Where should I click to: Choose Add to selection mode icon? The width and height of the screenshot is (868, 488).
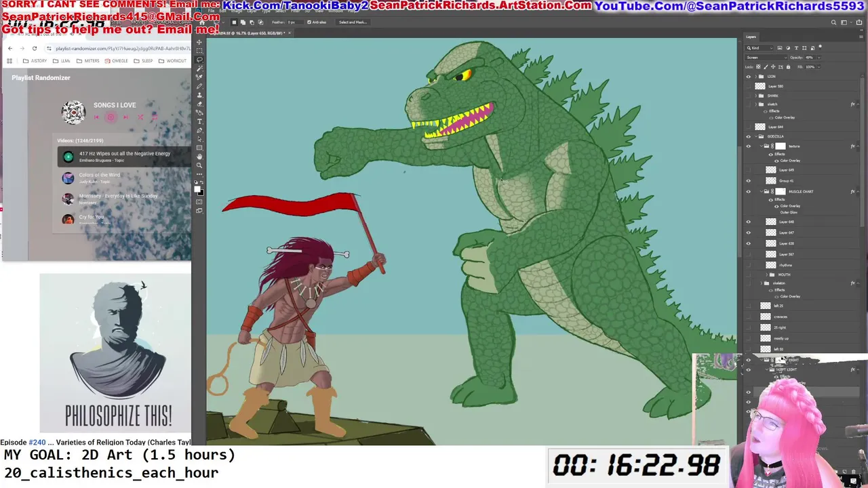243,22
